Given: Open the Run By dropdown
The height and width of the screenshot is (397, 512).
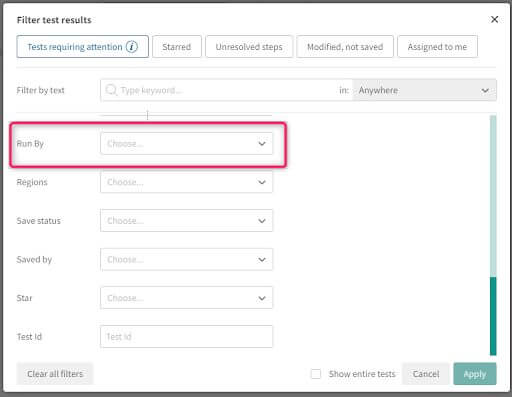Looking at the screenshot, I should [186, 144].
